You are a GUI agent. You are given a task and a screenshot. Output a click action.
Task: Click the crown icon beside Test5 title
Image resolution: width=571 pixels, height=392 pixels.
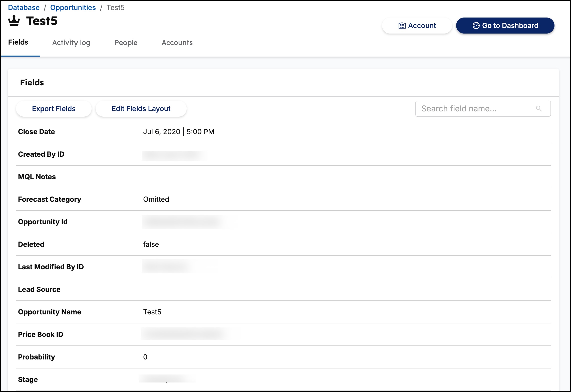pos(14,21)
